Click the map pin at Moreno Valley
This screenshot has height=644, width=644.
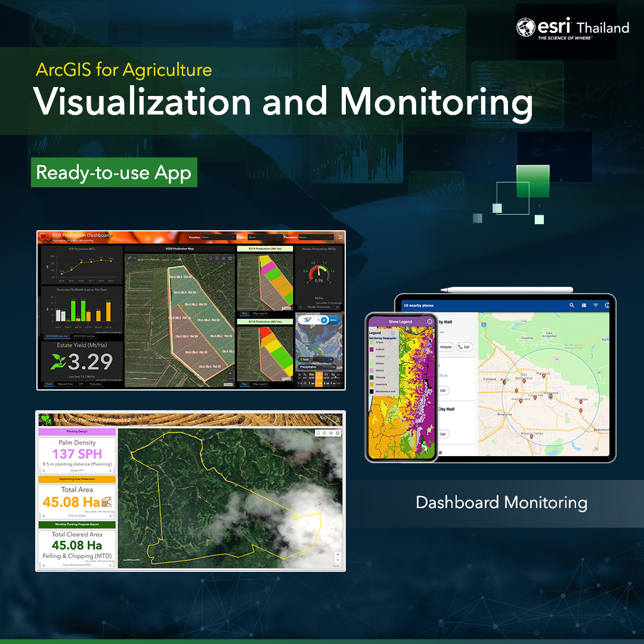tap(532, 436)
